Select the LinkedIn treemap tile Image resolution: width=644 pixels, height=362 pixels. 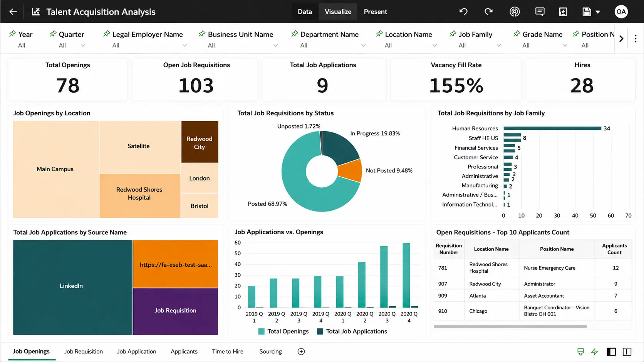click(x=73, y=287)
